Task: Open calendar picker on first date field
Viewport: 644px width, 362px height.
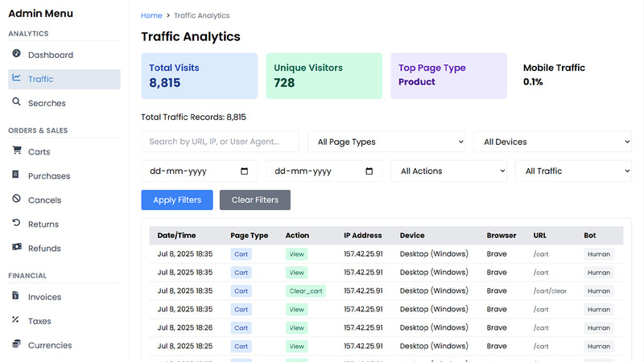Action: pos(245,171)
